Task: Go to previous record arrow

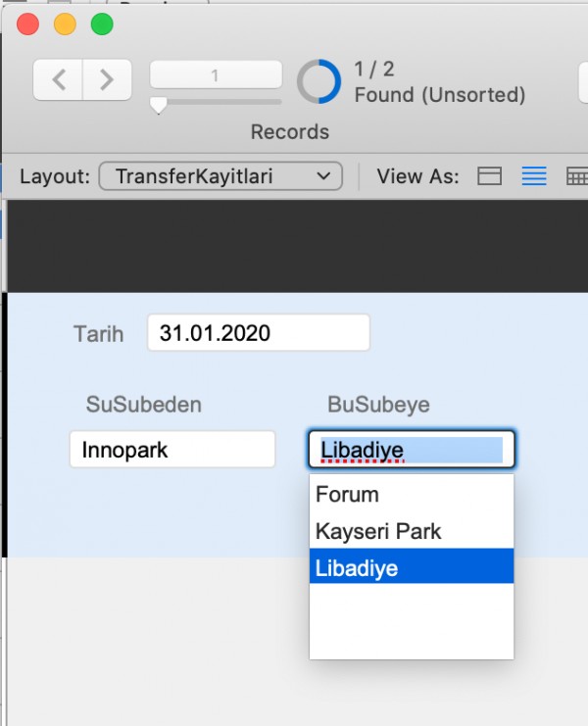Action: pyautogui.click(x=59, y=79)
